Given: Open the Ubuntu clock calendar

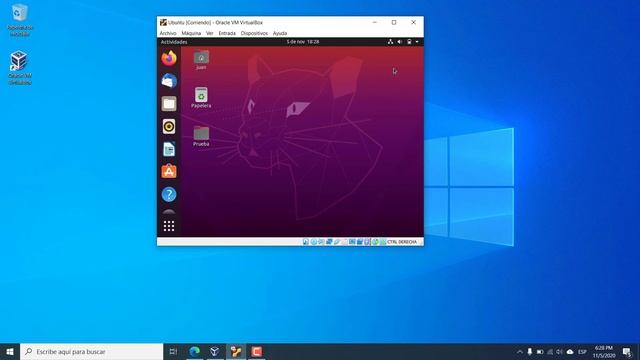Looking at the screenshot, I should [303, 42].
